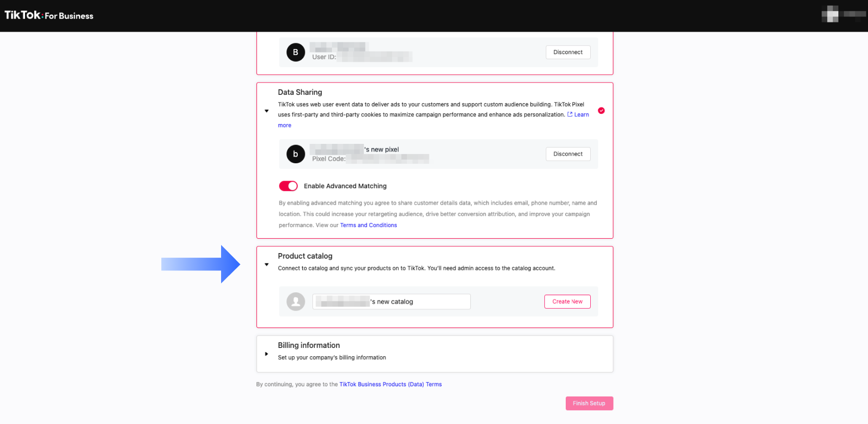
Task: Click the lowercase b pixel avatar
Action: pos(296,154)
